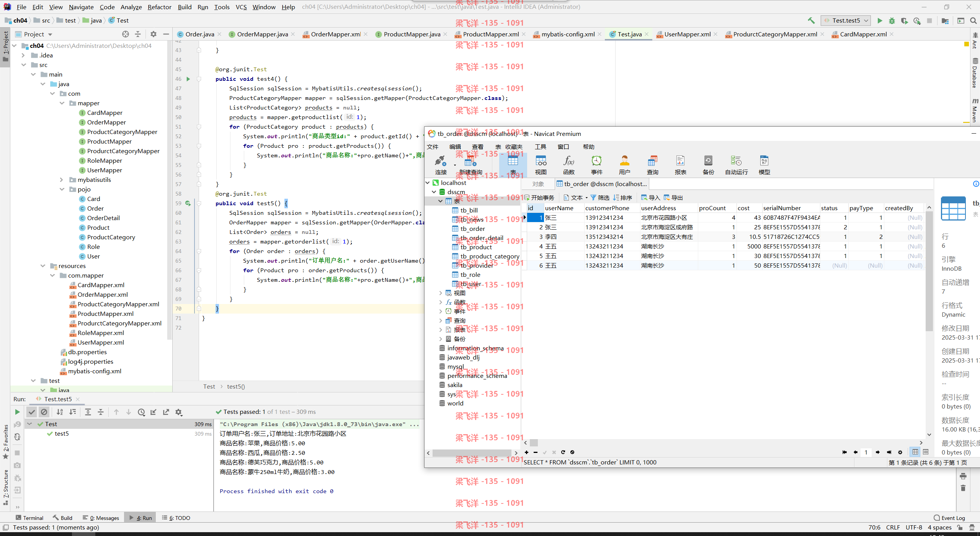Open Navicat 模型 model icon

pyautogui.click(x=764, y=165)
